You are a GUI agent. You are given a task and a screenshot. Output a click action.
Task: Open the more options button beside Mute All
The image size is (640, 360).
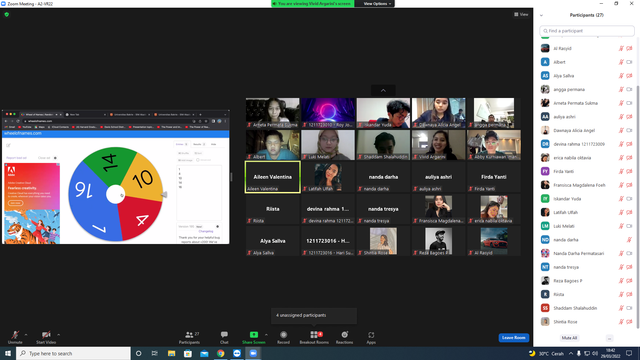[609, 338]
